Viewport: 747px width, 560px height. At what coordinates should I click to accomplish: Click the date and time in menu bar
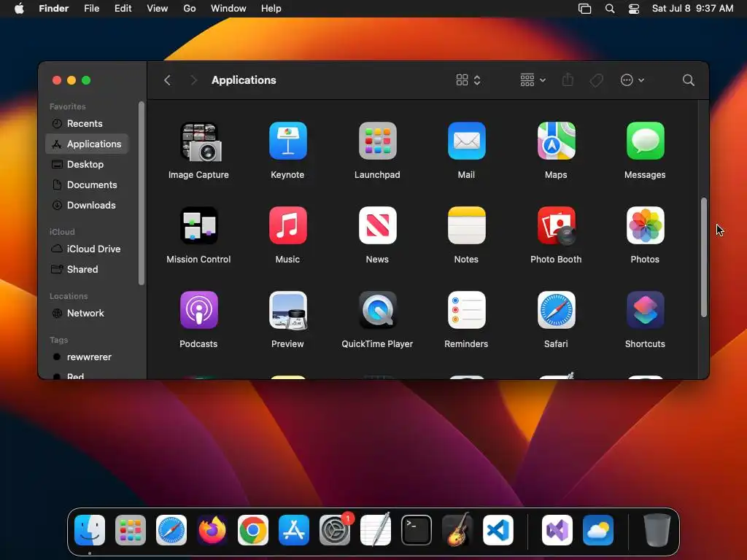(x=692, y=9)
